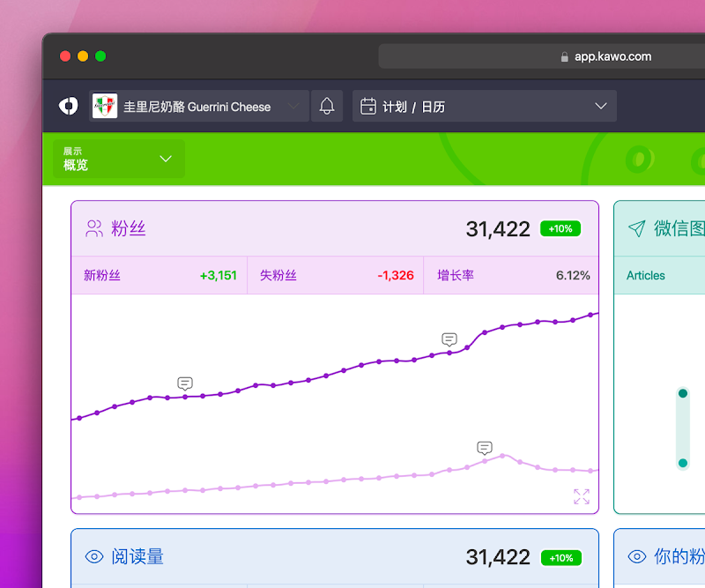The image size is (705, 588).
Task: Click the upper teal slider handle
Action: pos(682,394)
